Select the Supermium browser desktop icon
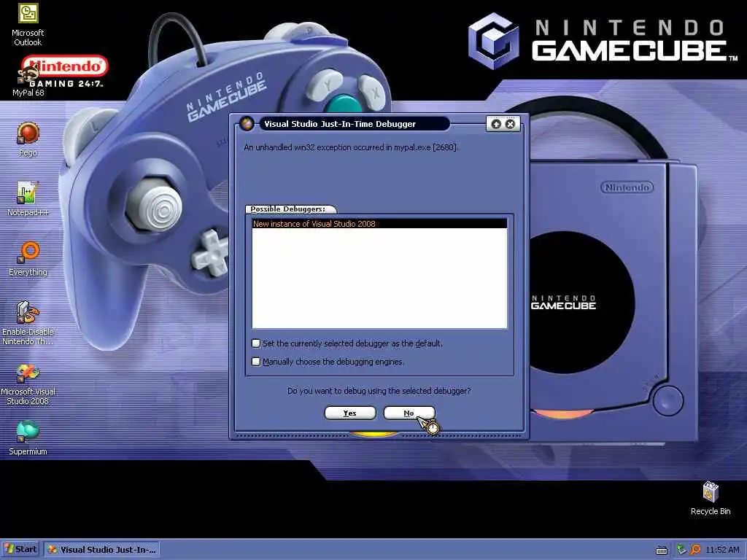747x560 pixels. click(28, 438)
